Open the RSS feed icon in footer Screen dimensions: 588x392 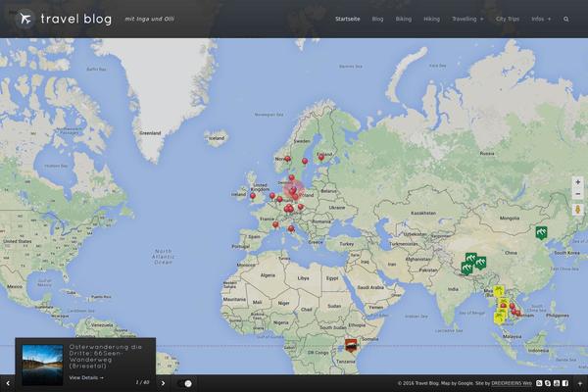pyautogui.click(x=539, y=383)
